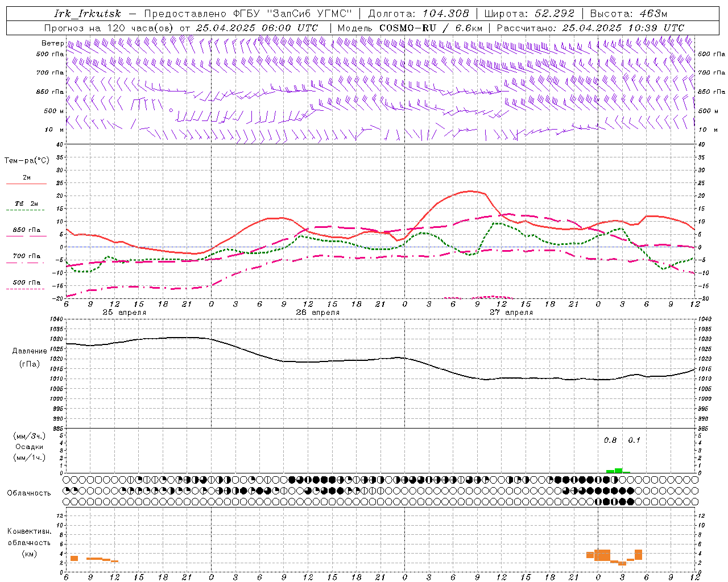Select the Облачность cloud cover label

click(29, 493)
